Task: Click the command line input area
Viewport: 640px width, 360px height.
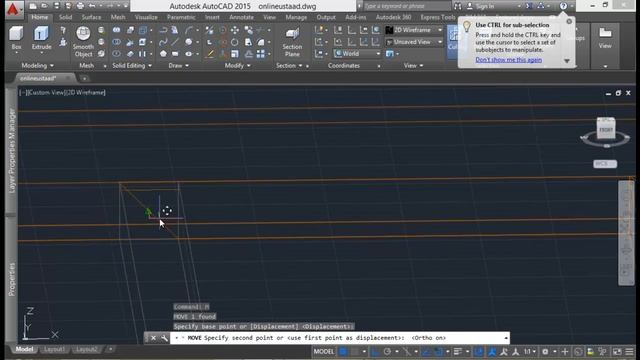Action: coord(339,338)
